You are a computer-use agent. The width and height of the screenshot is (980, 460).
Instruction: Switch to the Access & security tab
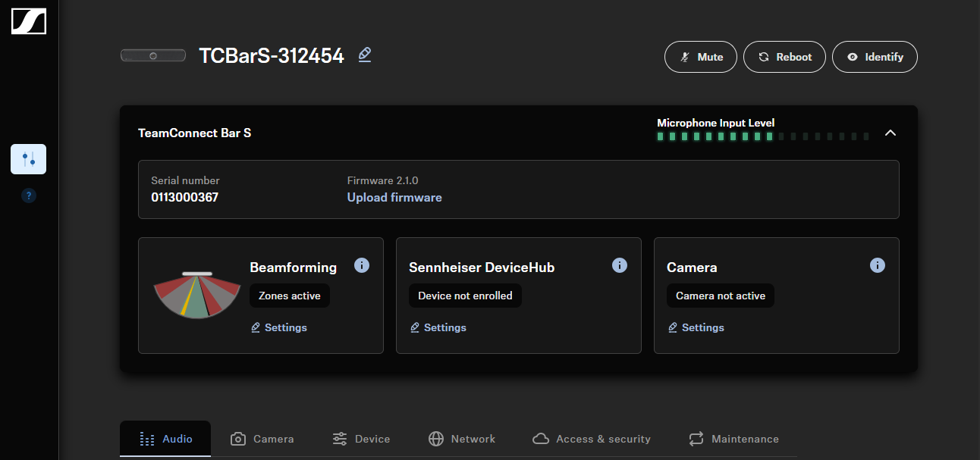[592, 439]
